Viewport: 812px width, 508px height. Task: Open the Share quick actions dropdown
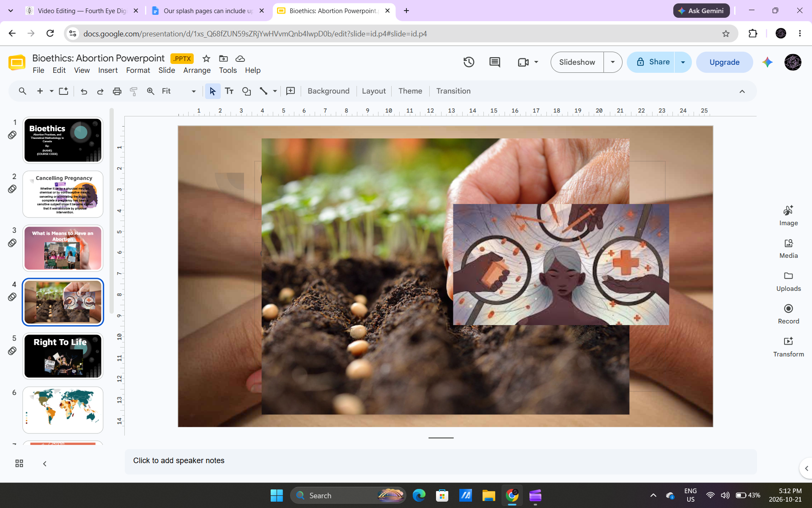pyautogui.click(x=683, y=62)
